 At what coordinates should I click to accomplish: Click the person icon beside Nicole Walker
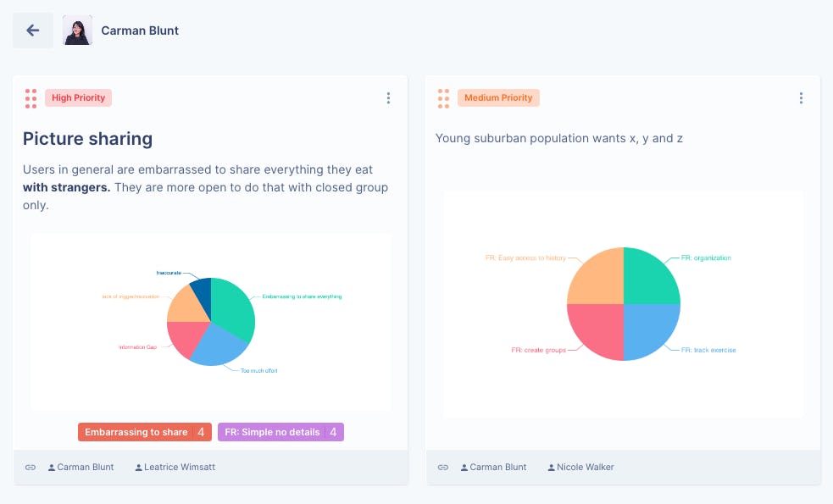coord(552,467)
